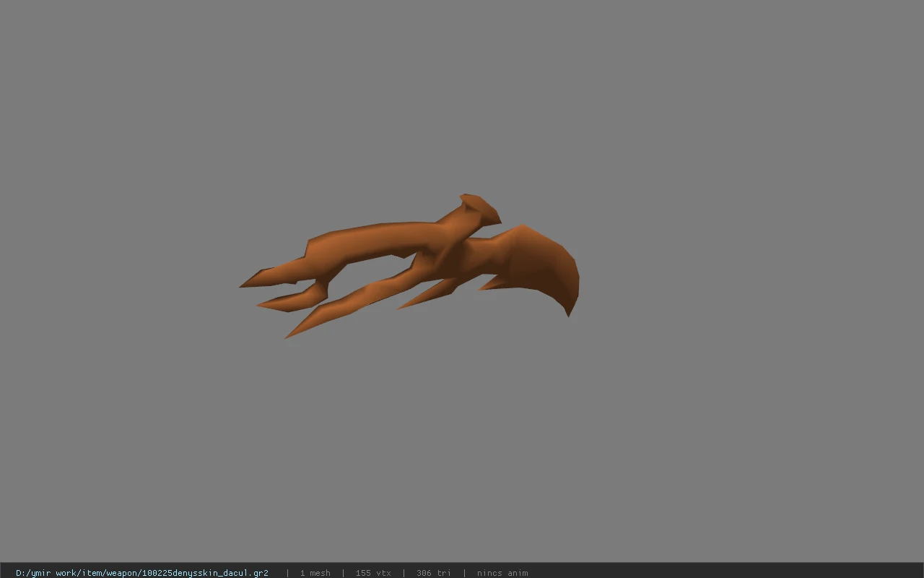Image resolution: width=924 pixels, height=578 pixels.
Task: Click the 'nincs anim' status entry
Action: click(502, 573)
